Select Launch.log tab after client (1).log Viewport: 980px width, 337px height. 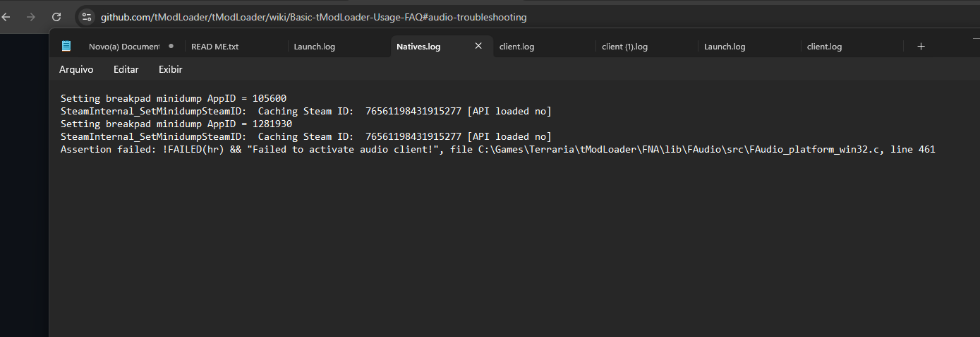(x=725, y=47)
